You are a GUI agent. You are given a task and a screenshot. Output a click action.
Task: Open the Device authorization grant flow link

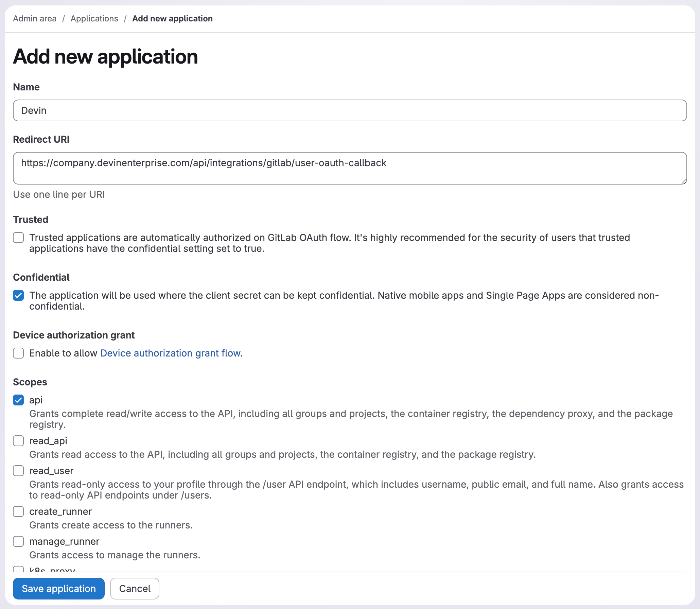click(x=170, y=353)
